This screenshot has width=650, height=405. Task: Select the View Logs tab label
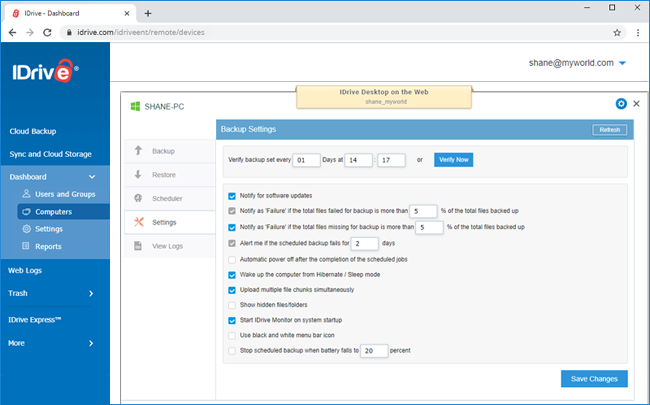[167, 246]
